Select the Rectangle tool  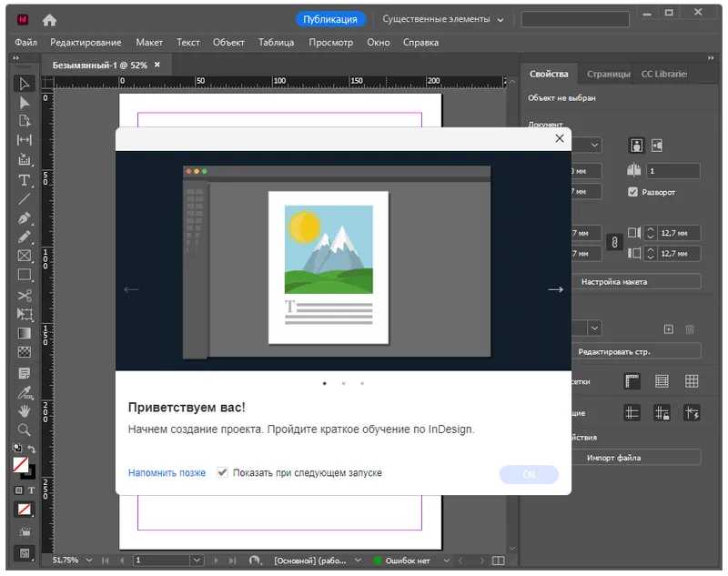25,275
